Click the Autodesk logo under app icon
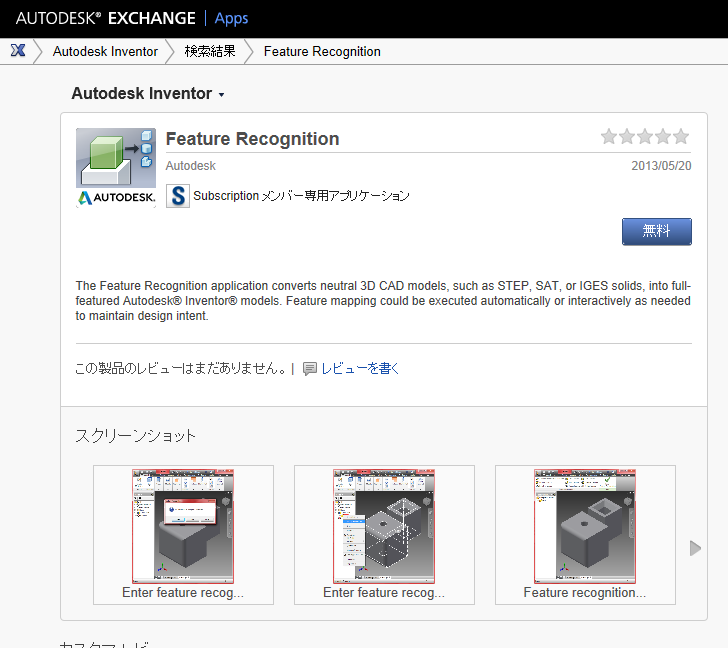 coord(116,198)
